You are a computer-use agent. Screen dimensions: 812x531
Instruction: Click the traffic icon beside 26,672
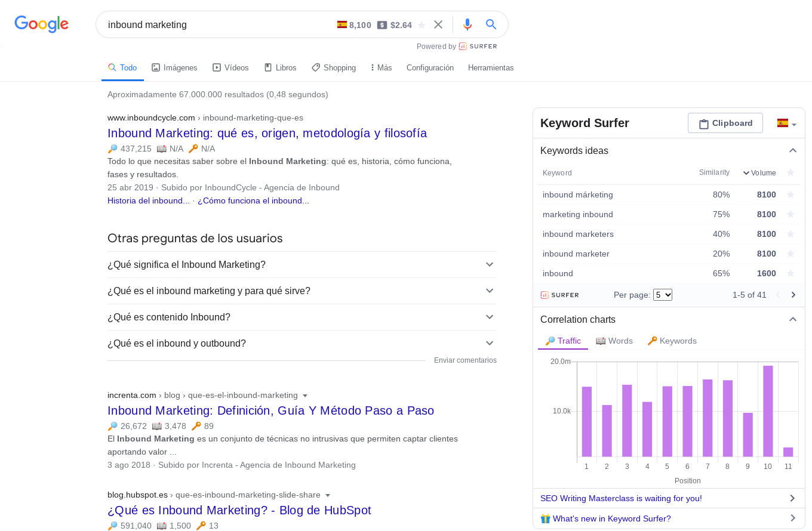click(x=112, y=426)
